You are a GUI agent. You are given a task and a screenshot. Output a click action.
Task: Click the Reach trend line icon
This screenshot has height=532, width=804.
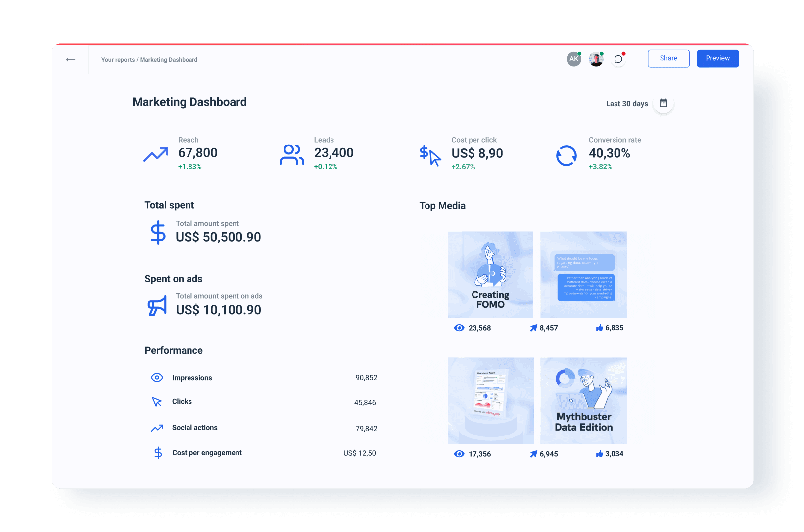coord(155,155)
